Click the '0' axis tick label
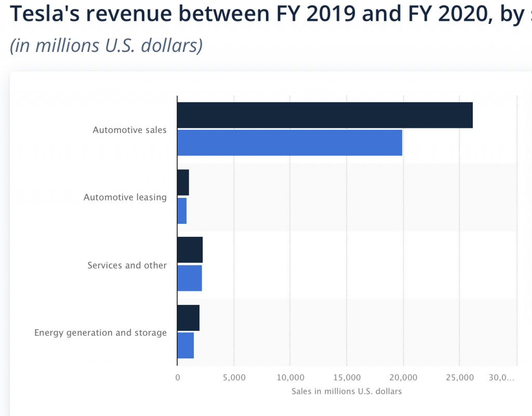The height and width of the screenshot is (416, 532). tap(178, 378)
